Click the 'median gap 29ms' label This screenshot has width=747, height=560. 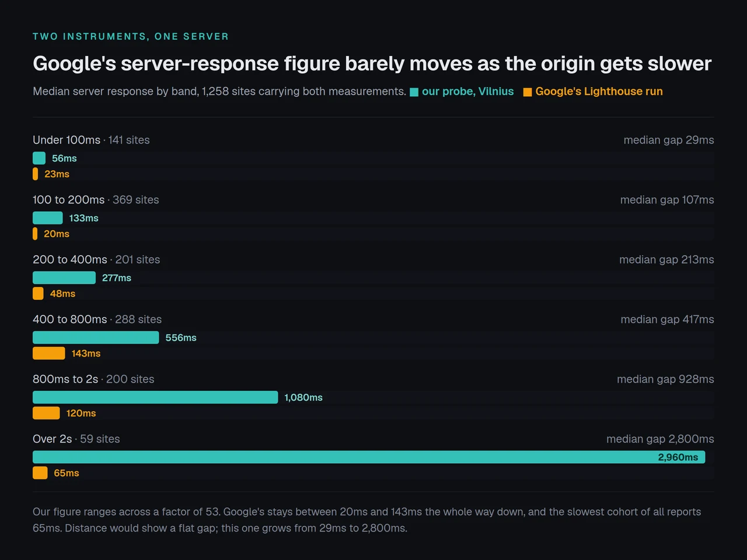[669, 140]
